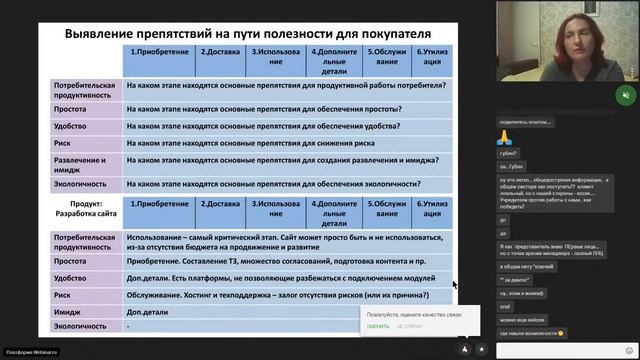Select chat message 'поделитесь опытом...'
Viewport: 640px width, 360px height.
(525, 122)
